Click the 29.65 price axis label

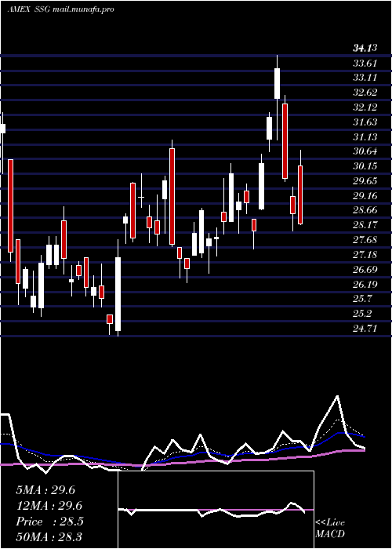click(x=365, y=181)
